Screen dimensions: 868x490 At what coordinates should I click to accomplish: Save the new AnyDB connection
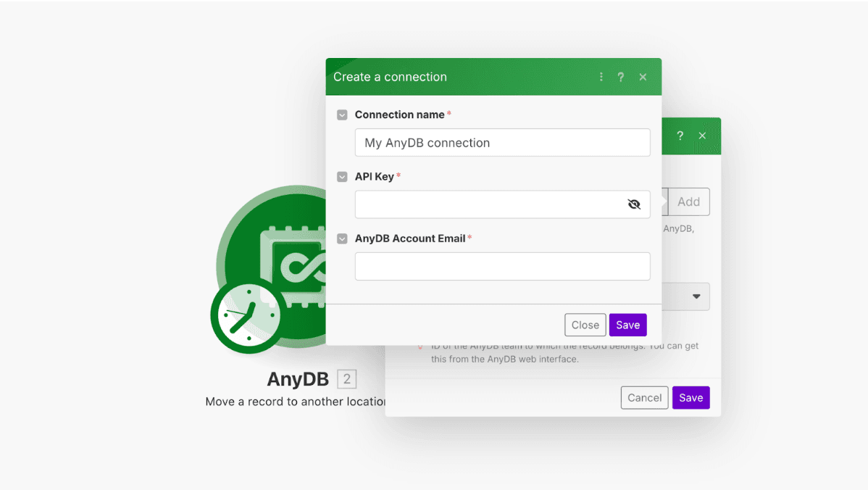point(627,325)
